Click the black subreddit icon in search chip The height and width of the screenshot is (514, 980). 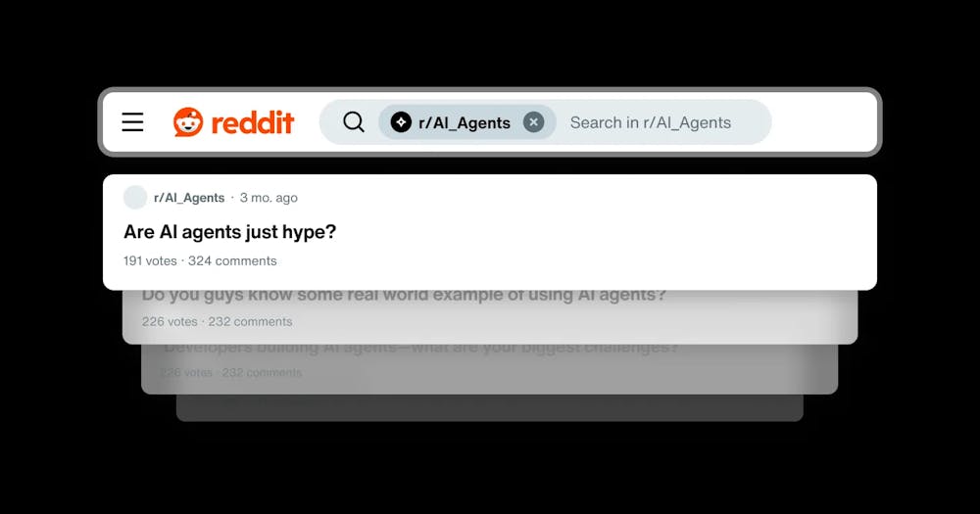[401, 122]
